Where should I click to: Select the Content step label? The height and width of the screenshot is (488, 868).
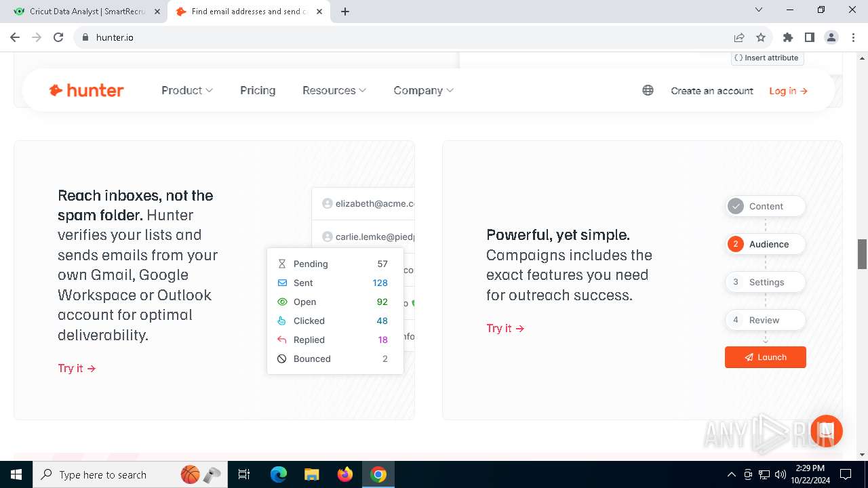766,206
